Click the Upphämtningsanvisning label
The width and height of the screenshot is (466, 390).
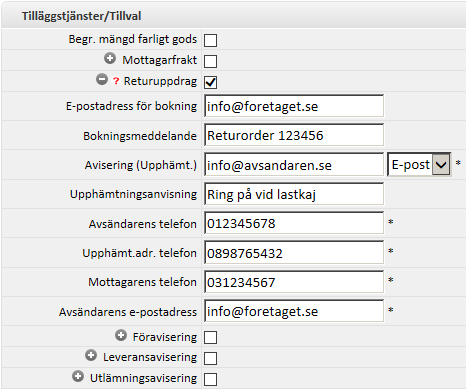133,194
